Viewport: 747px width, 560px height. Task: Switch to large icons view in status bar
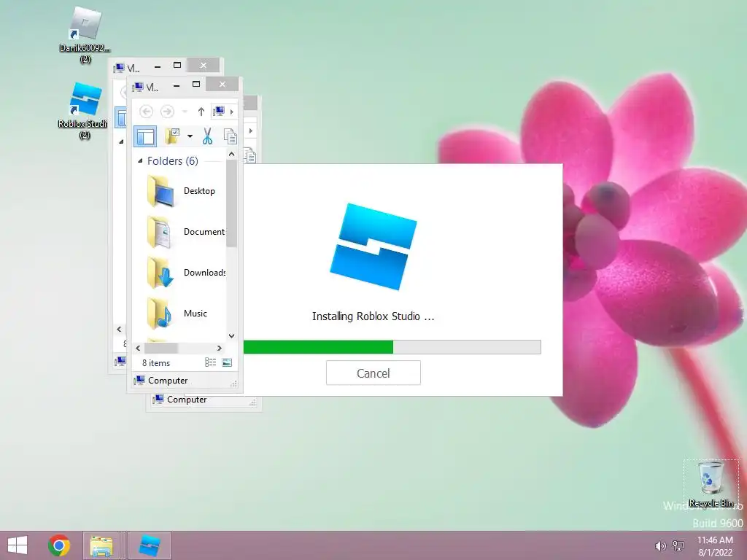tap(227, 362)
